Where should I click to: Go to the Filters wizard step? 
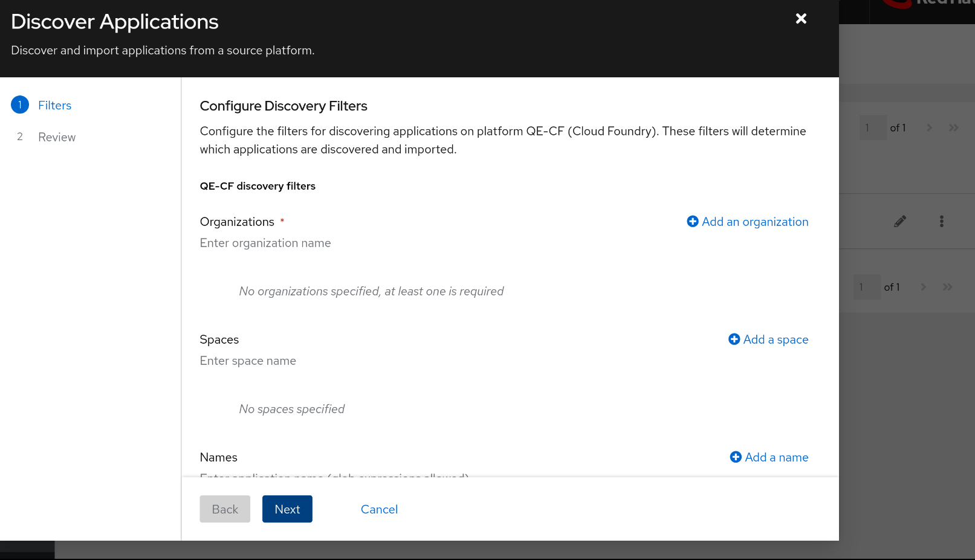tap(54, 106)
